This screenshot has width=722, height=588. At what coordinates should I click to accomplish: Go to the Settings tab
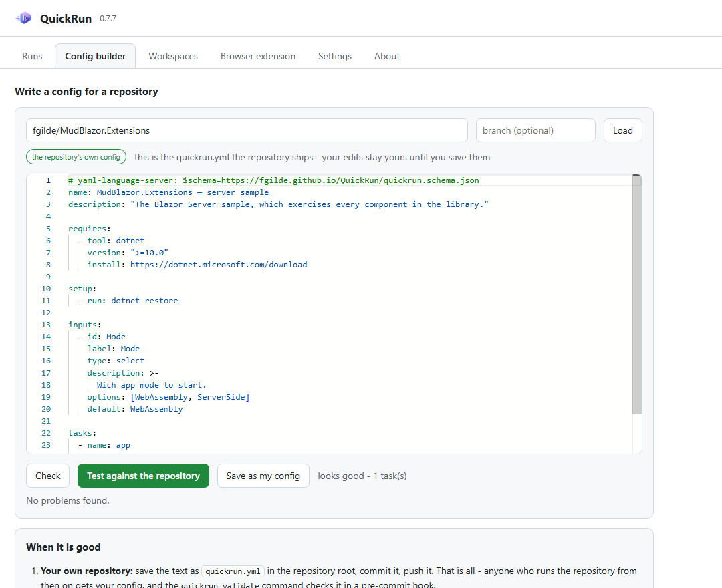335,56
